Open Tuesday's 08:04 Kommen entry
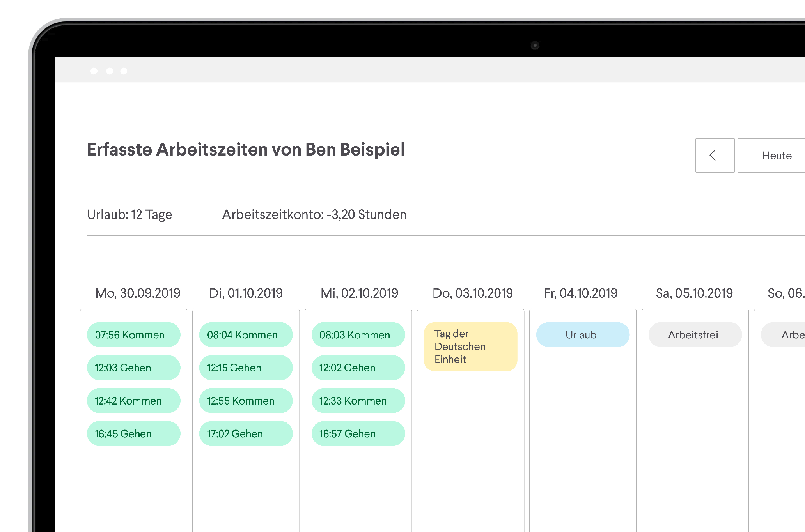The width and height of the screenshot is (805, 532). coord(246,335)
